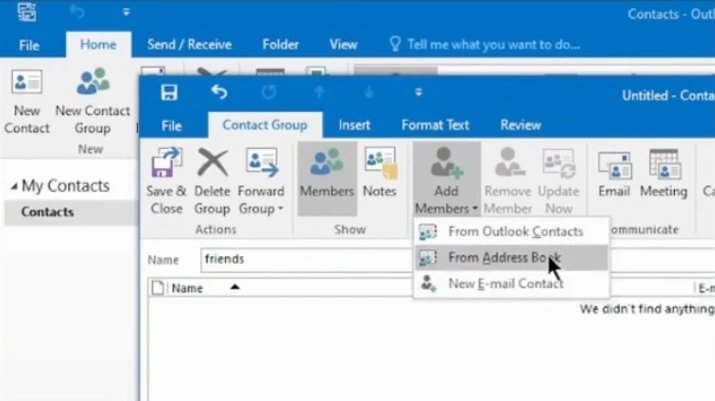Viewport: 715px width, 401px height.
Task: Open the Forward Group dropdown
Action: 261,181
